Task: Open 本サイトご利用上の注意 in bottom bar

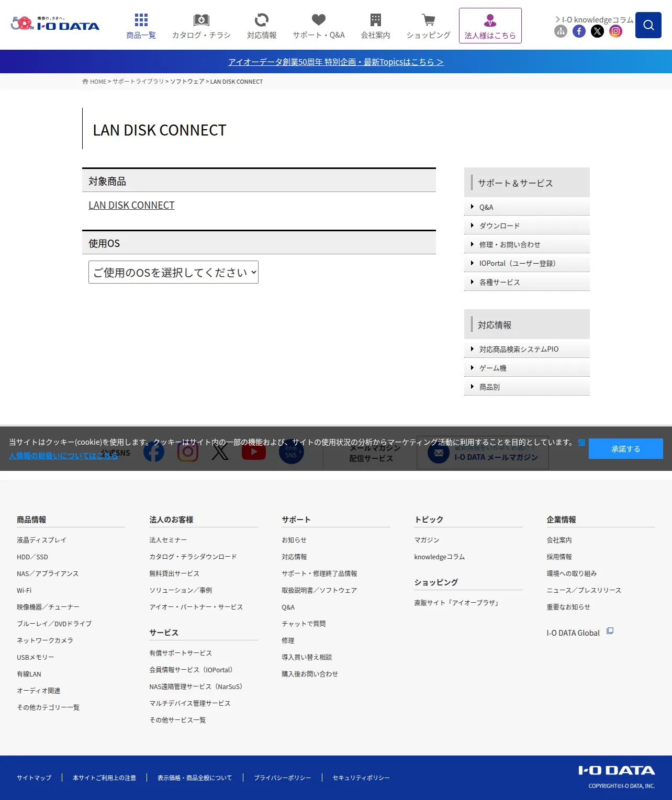Action: click(x=104, y=778)
